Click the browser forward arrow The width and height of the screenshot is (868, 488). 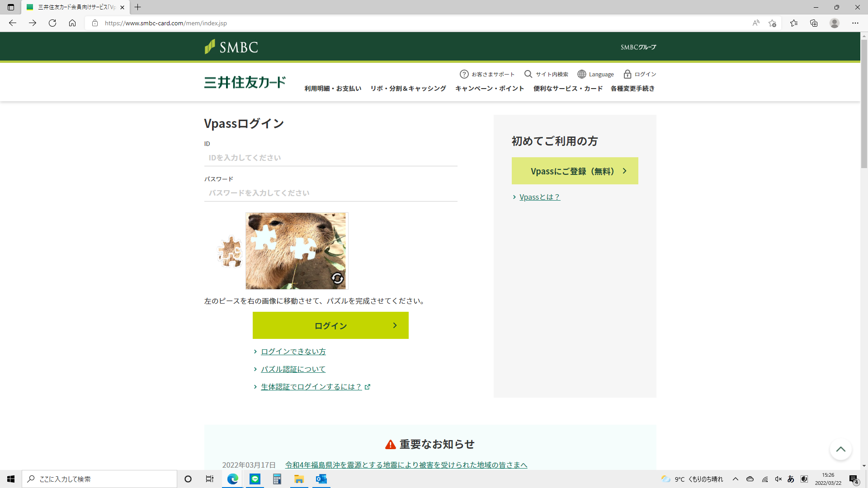coord(33,23)
